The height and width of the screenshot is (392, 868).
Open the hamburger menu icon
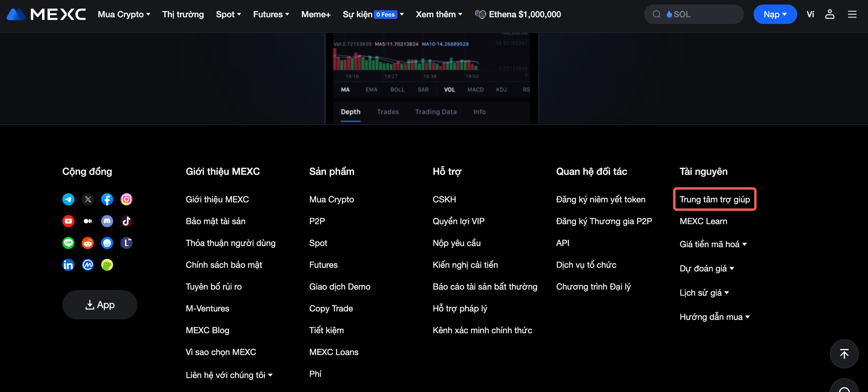(x=852, y=15)
